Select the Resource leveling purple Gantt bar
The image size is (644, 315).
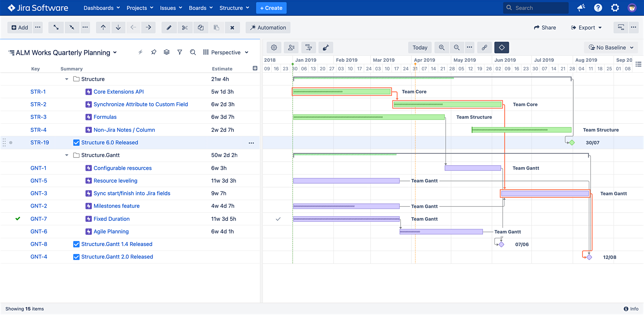click(346, 181)
